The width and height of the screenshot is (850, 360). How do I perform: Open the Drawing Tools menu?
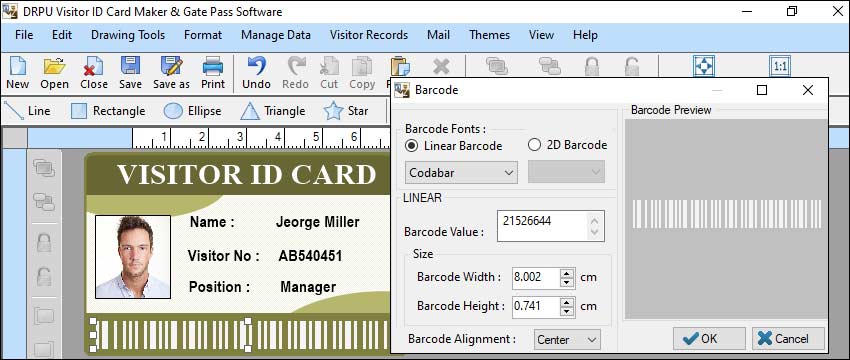(128, 35)
